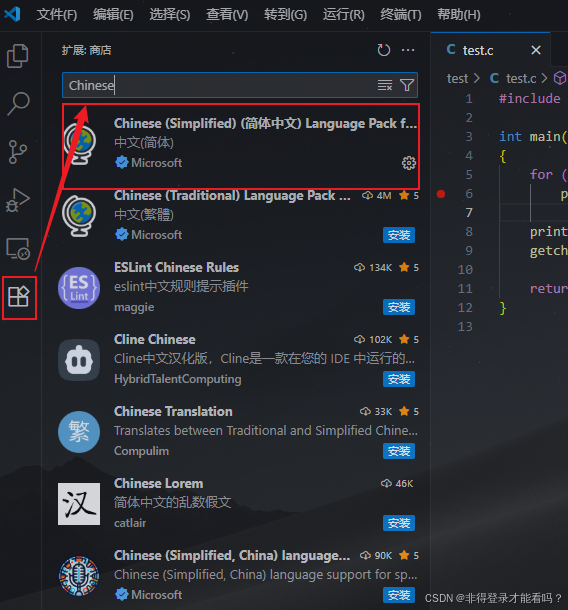Viewport: 568px width, 610px height.
Task: Click the 扩展: 商店 panel header
Action: pos(86,50)
